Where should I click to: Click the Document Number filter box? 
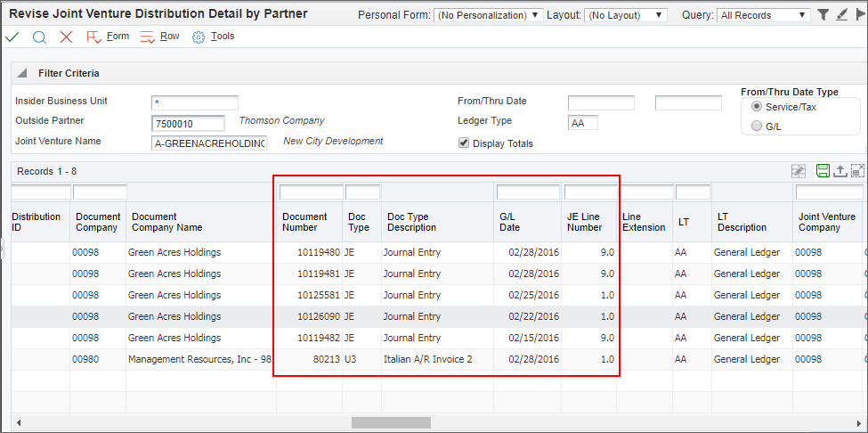point(312,192)
